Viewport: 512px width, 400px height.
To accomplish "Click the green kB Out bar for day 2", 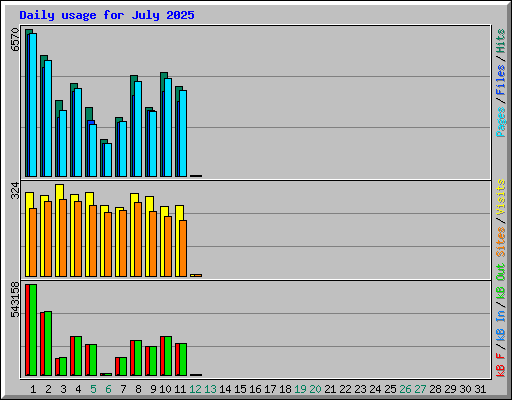I will [x=48, y=343].
